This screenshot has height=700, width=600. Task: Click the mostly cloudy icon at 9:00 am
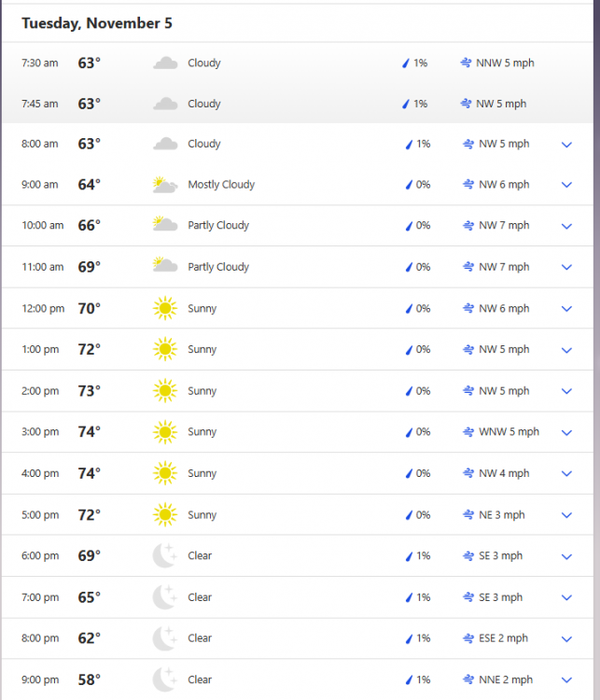(165, 185)
